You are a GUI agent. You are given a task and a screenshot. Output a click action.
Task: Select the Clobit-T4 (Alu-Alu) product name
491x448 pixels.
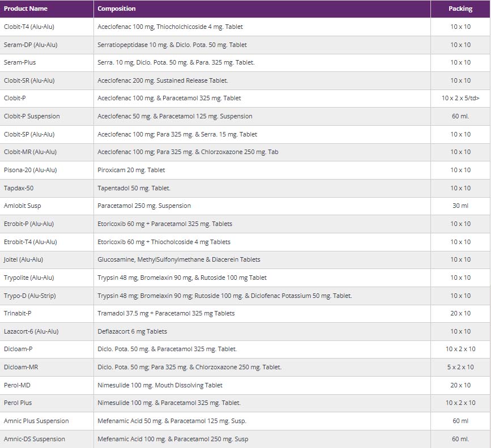click(29, 27)
